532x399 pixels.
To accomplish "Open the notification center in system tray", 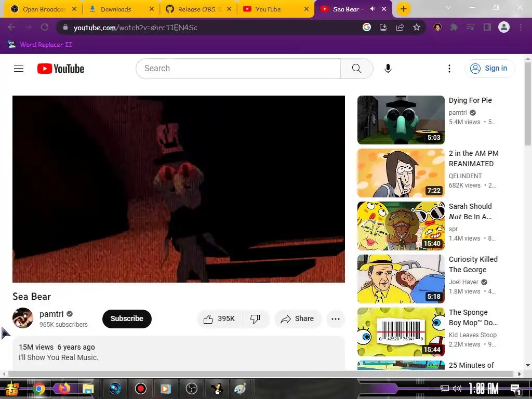I will coord(515,389).
